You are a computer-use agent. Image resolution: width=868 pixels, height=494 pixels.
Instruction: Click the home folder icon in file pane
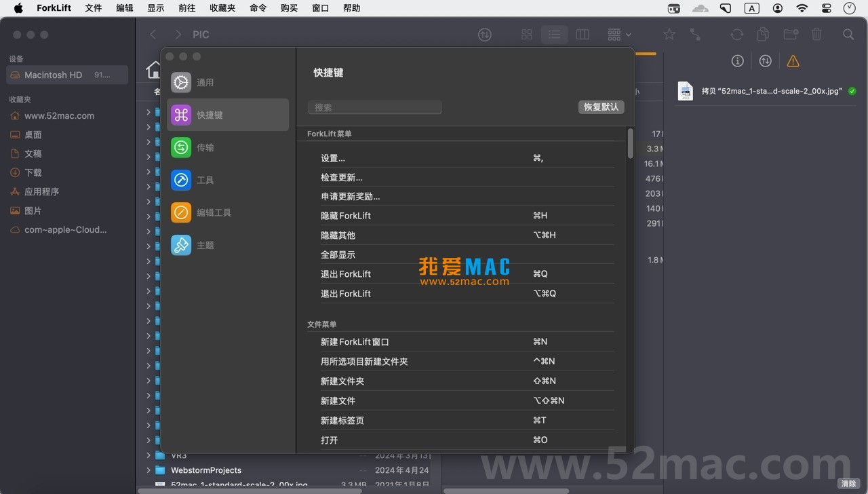click(x=154, y=69)
